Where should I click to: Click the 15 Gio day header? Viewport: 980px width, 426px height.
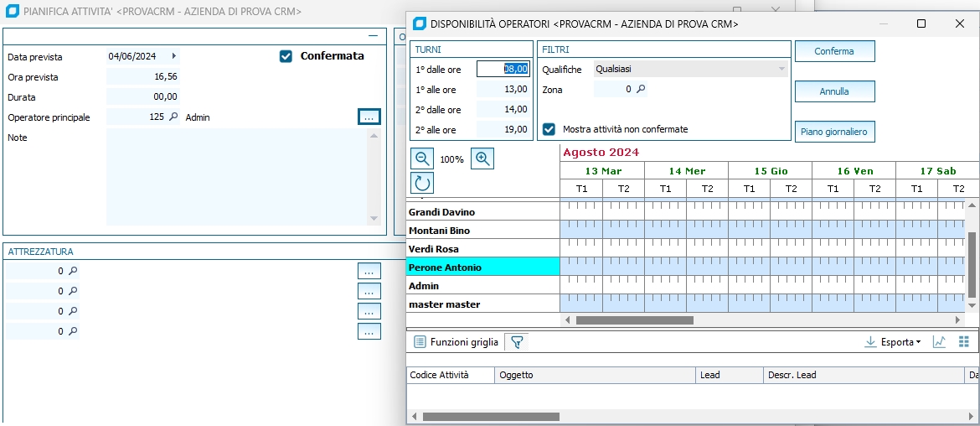click(x=770, y=170)
